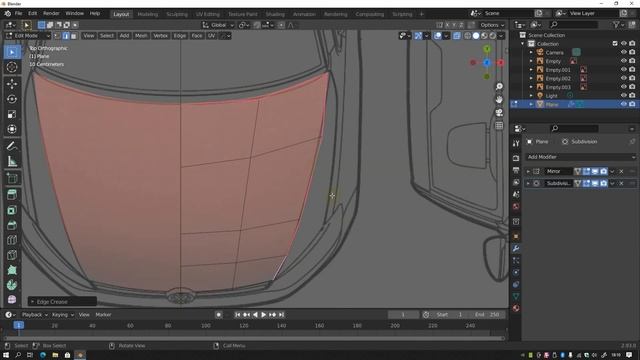Click the pan hand icon in viewport
The height and width of the screenshot is (360, 640).
[x=499, y=100]
